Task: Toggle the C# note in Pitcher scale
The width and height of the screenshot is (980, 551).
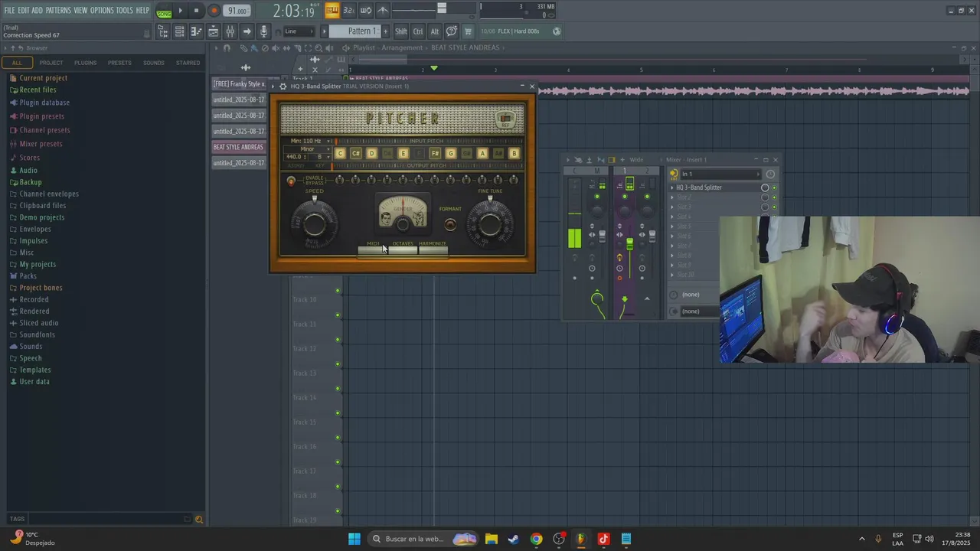Action: (356, 154)
